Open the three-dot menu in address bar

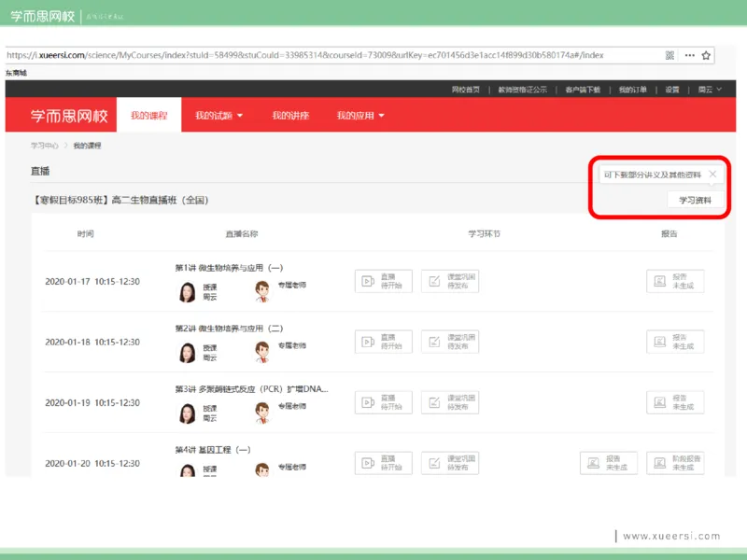coord(689,55)
